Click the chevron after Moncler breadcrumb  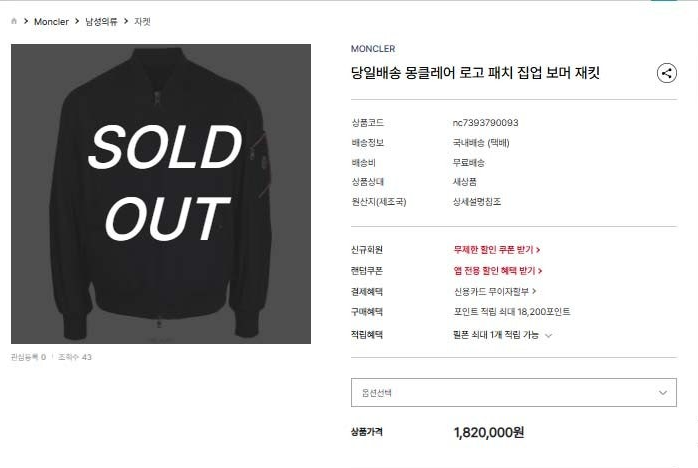77,21
